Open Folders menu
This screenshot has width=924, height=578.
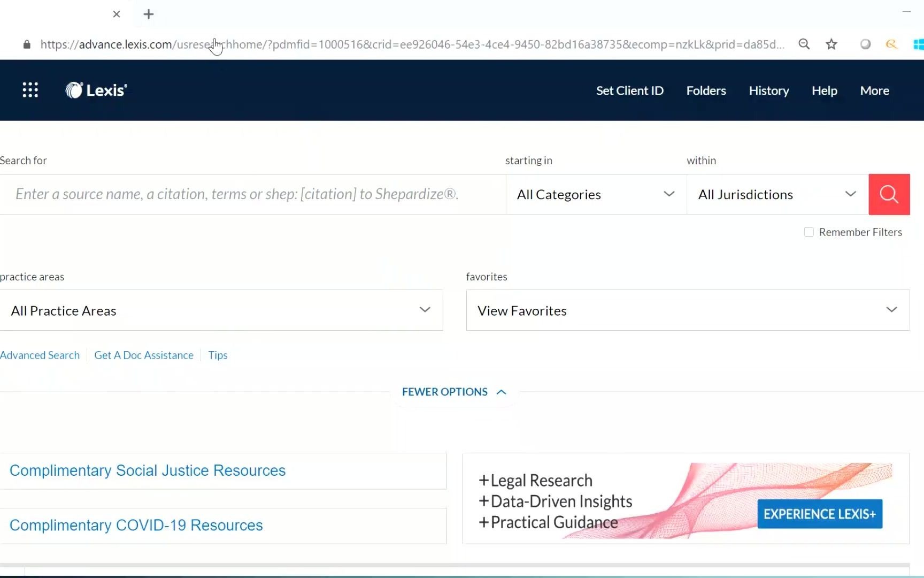click(x=706, y=90)
